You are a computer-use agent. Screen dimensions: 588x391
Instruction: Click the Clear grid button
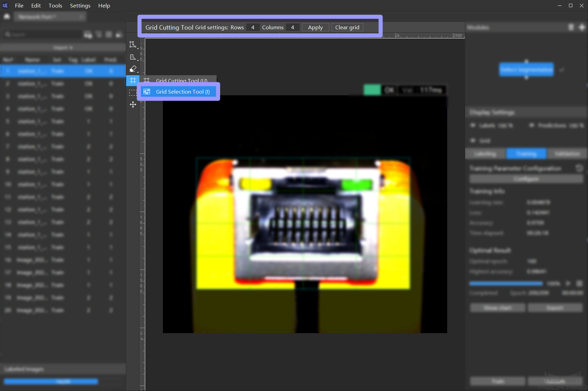[347, 27]
